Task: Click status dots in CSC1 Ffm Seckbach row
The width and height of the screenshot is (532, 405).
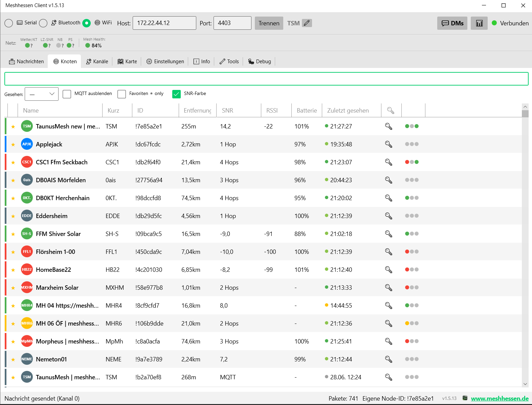Action: click(412, 162)
